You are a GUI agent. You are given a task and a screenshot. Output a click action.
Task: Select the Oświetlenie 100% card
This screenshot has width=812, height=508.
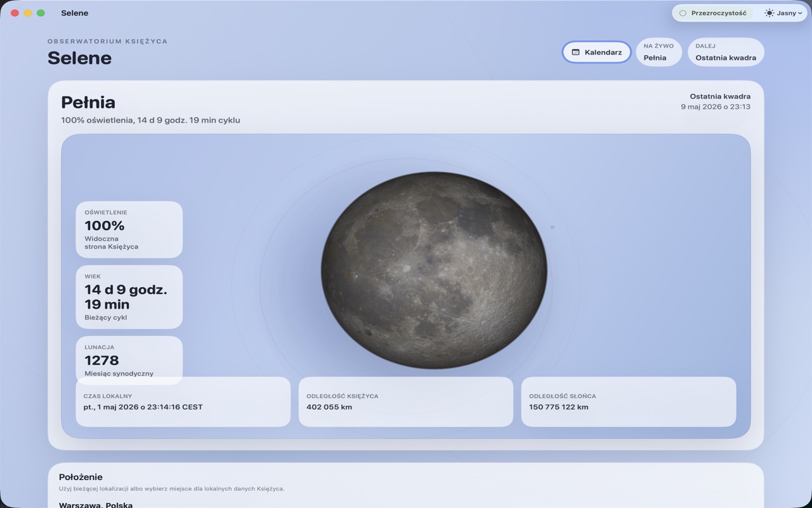pyautogui.click(x=129, y=229)
